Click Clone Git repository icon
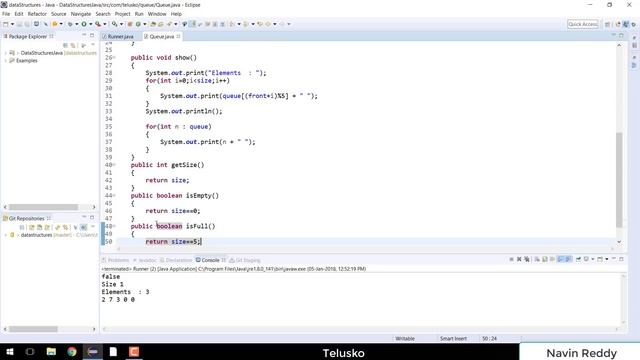 (x=40, y=227)
